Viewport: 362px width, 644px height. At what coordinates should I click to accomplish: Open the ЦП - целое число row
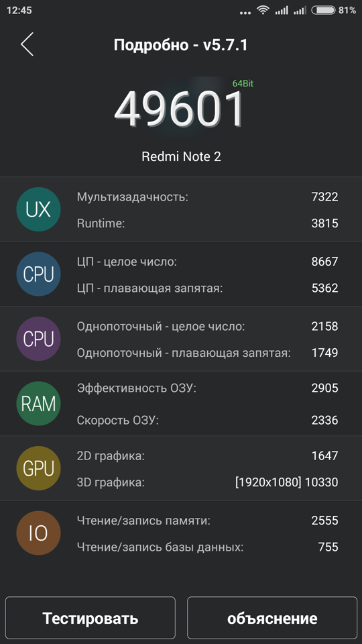tap(208, 262)
